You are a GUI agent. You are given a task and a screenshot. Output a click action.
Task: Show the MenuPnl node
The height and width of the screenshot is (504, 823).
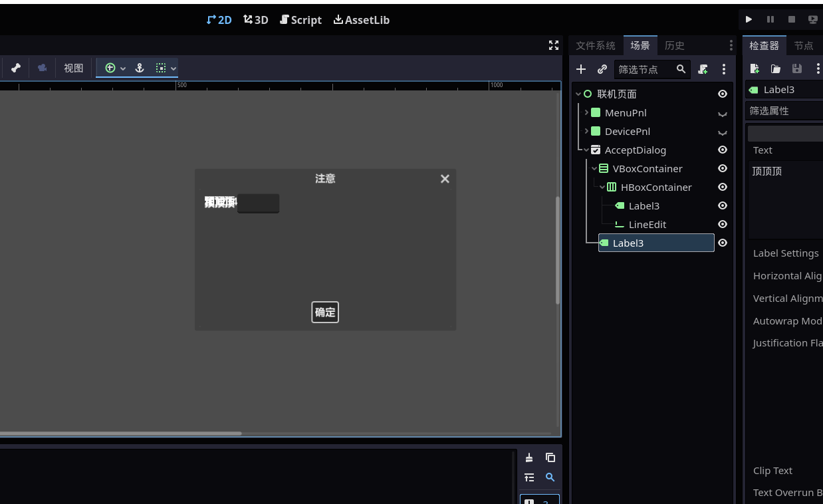(x=722, y=112)
